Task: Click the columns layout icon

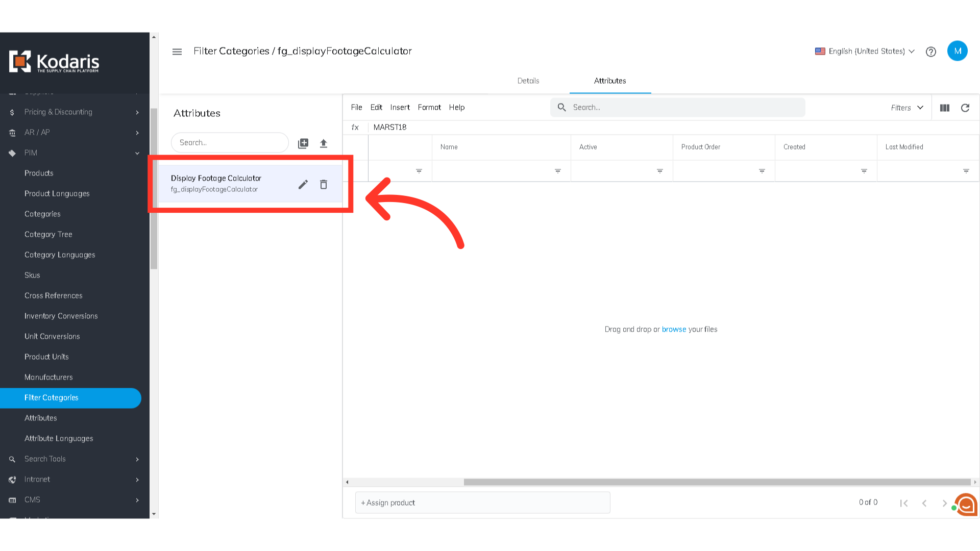Action: pos(945,108)
